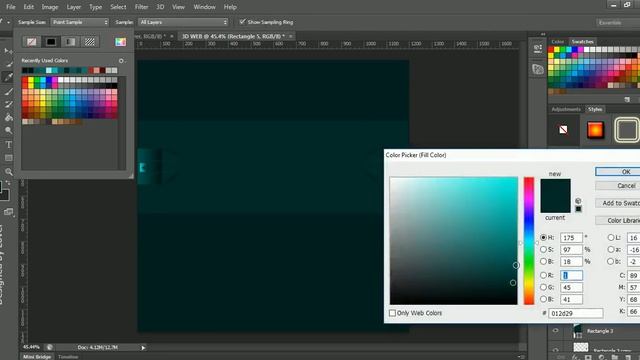Select the Brush tool in the toolbox
Image resolution: width=640 pixels, height=360 pixels.
[8, 91]
